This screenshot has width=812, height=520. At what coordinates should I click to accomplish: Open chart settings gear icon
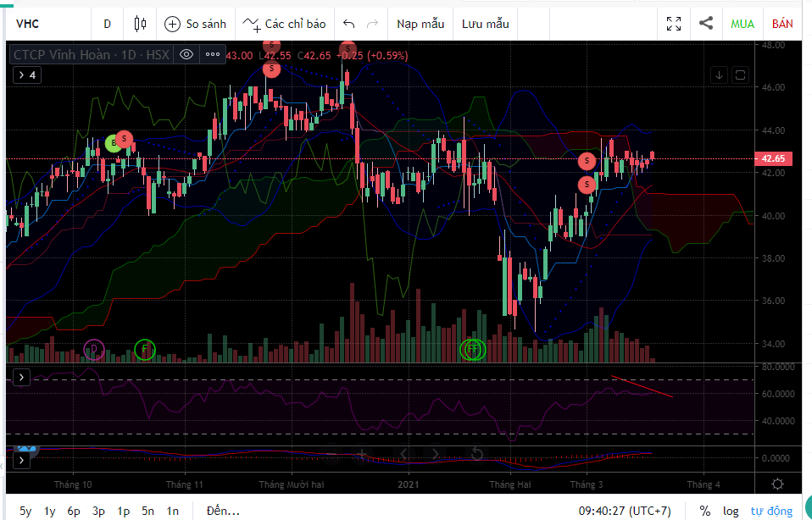coord(777,484)
